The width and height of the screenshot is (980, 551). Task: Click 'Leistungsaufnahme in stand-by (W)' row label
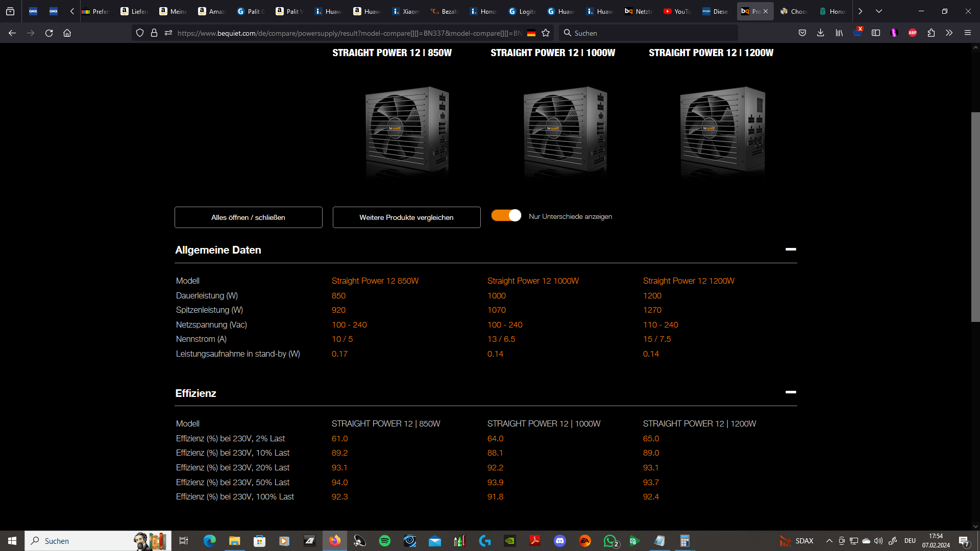pyautogui.click(x=238, y=354)
